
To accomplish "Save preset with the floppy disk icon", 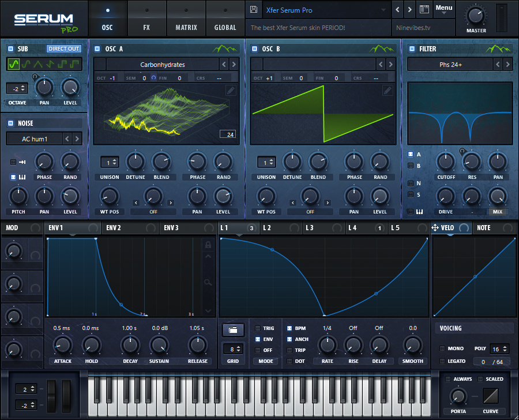I will 254,9.
